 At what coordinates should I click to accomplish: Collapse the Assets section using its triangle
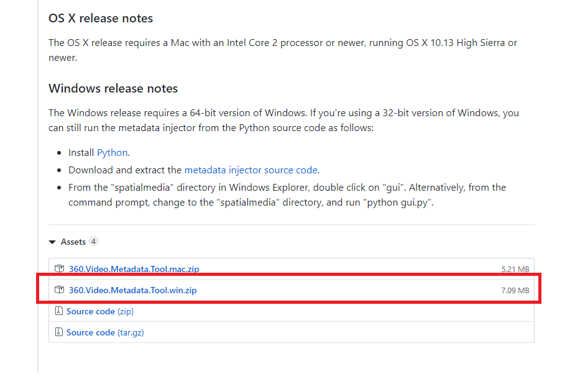(52, 242)
